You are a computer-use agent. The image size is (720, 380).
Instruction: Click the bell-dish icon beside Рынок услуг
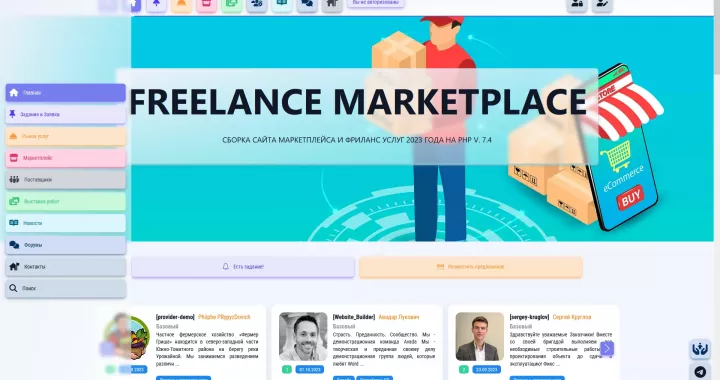point(13,136)
